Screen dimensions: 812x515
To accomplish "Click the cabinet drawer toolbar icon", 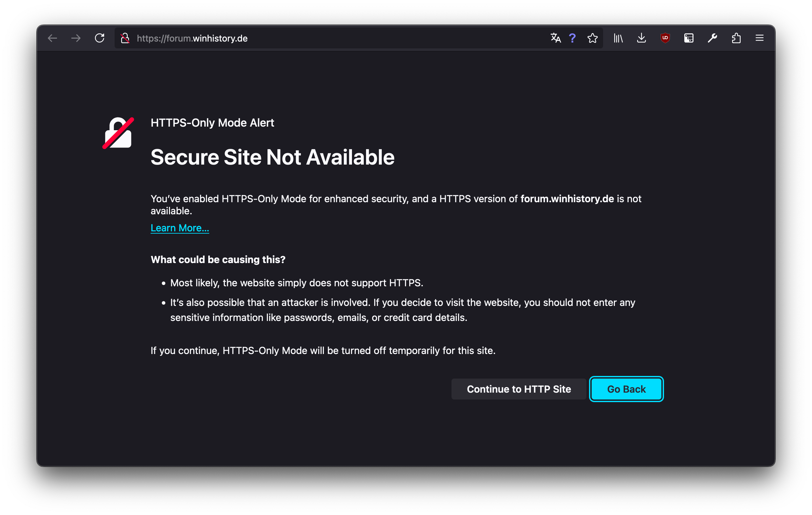I will click(x=689, y=38).
